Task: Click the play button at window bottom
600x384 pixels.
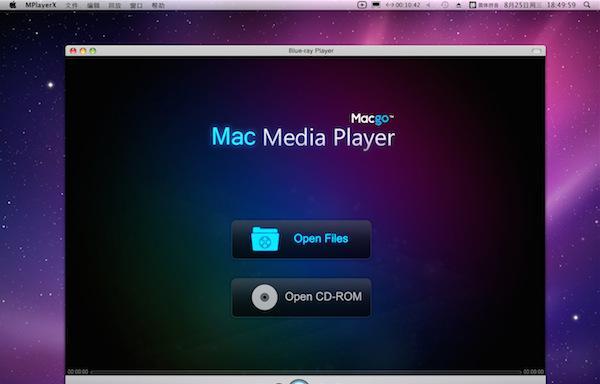Action: coord(299,382)
